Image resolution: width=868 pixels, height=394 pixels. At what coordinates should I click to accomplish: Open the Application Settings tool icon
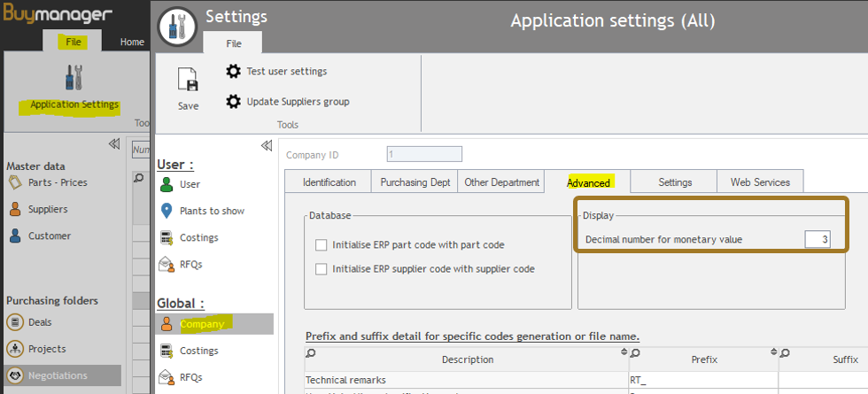coord(74,78)
